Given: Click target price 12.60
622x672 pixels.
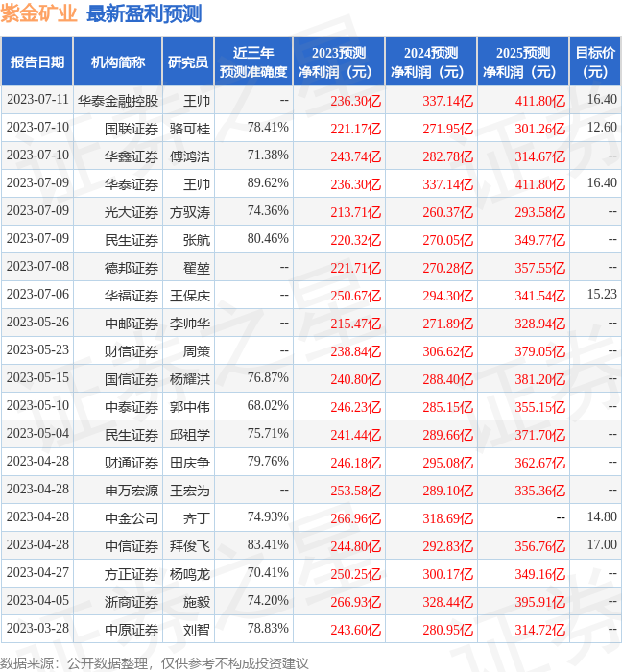Looking at the screenshot, I should click(x=602, y=127).
